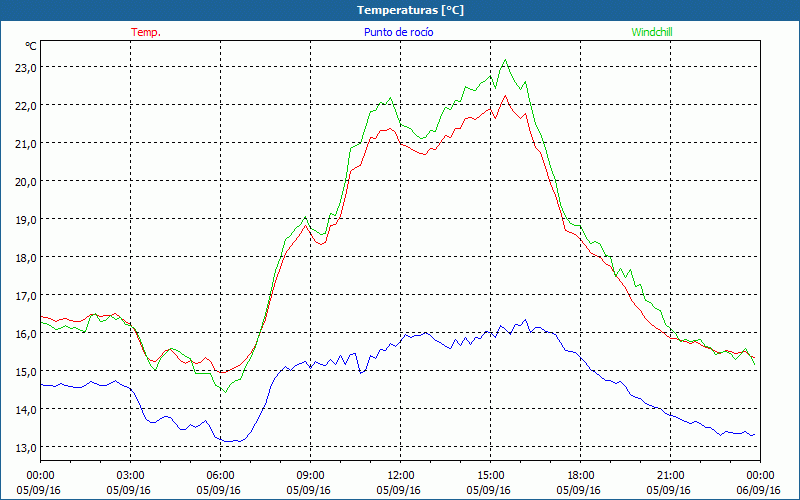Click the red Temp. legend label
This screenshot has width=800, height=500.
pos(146,32)
